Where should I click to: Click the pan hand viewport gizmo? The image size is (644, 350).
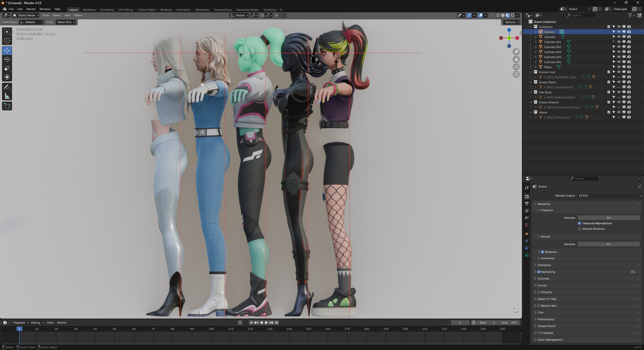tap(516, 59)
